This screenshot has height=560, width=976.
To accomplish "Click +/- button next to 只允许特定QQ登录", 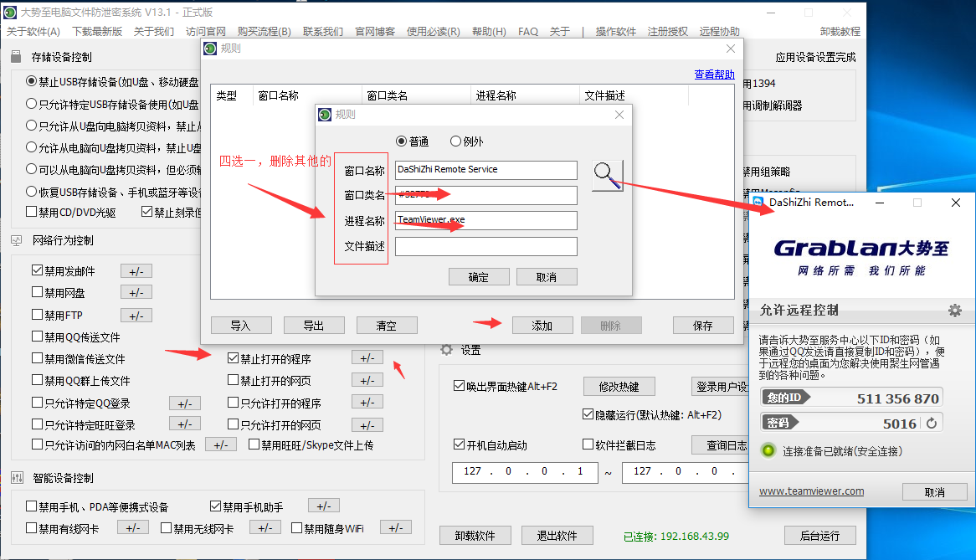I will [185, 403].
